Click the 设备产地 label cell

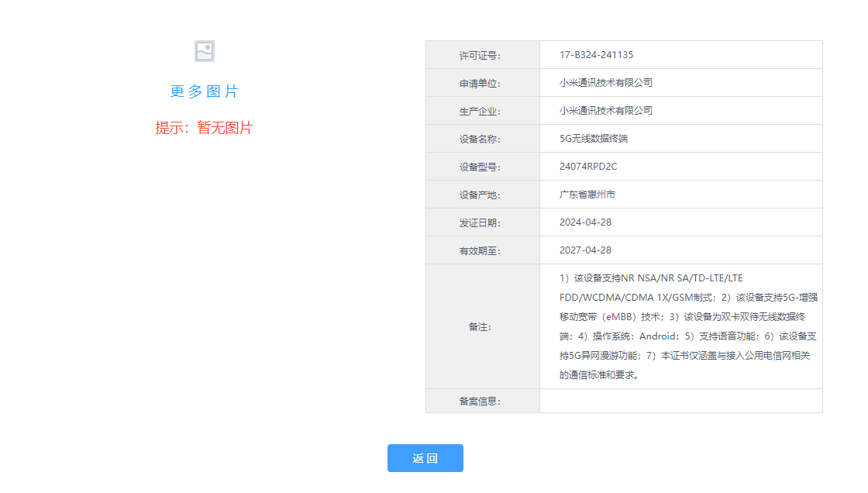pos(483,195)
